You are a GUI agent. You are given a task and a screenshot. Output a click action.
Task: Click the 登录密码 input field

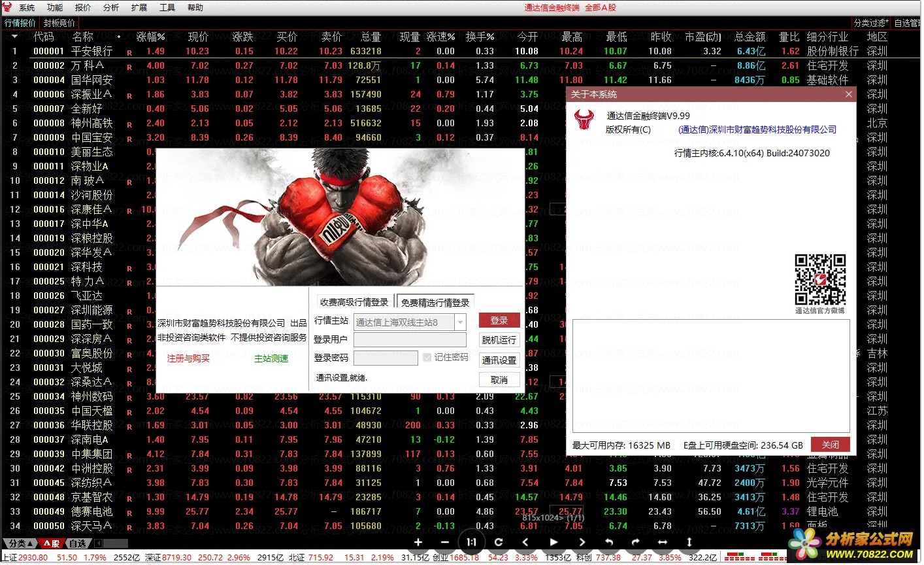pyautogui.click(x=386, y=358)
